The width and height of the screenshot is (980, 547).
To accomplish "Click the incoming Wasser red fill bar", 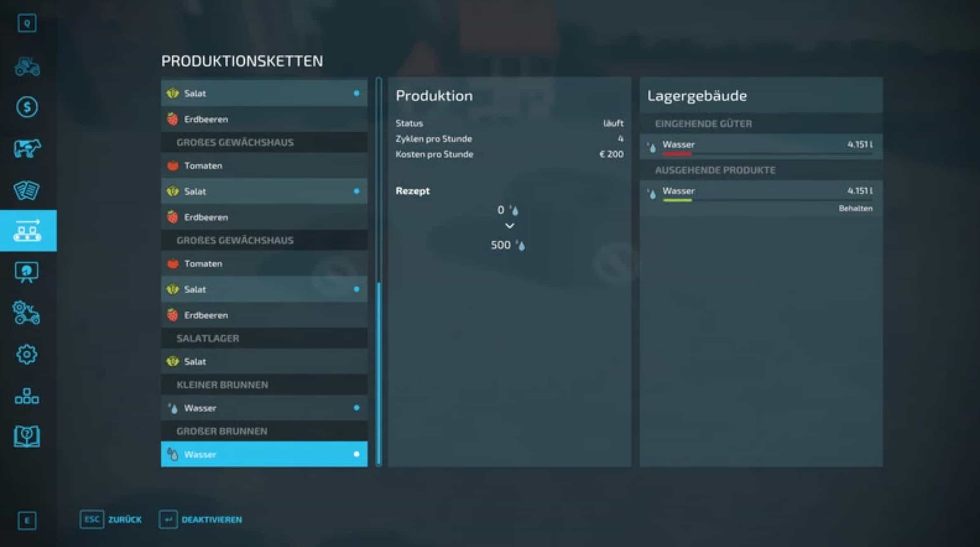I will point(677,154).
